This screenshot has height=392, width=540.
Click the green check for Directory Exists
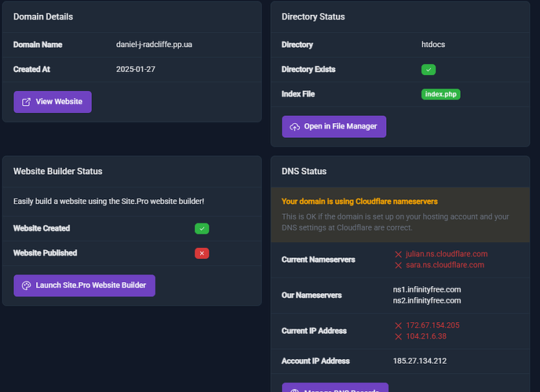point(429,70)
